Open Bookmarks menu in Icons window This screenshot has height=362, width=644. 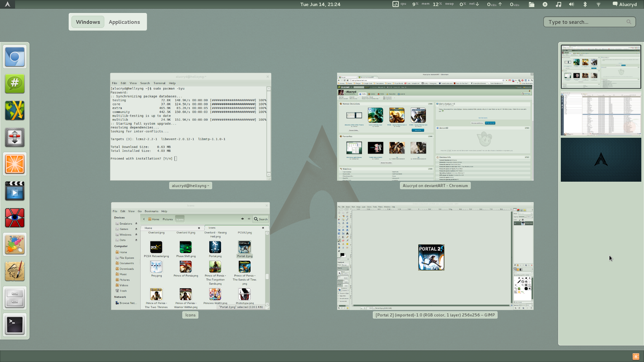click(x=151, y=211)
